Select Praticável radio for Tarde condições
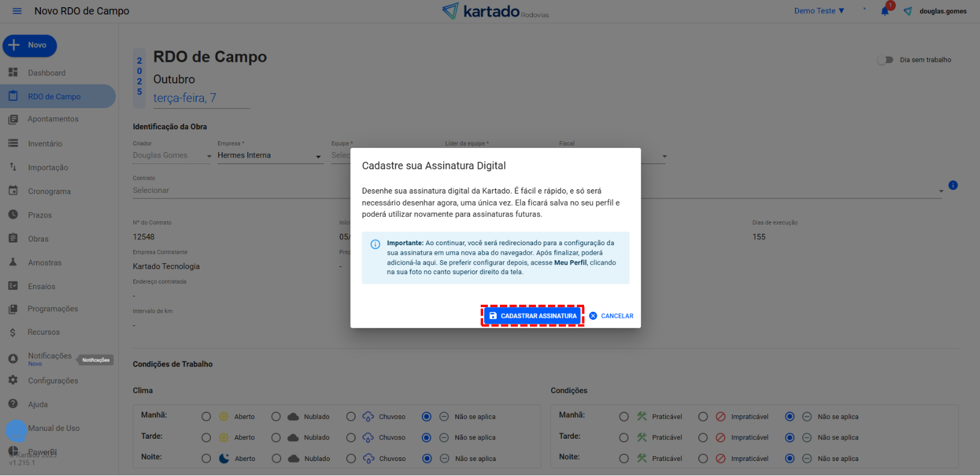Image resolution: width=980 pixels, height=476 pixels. 624,438
